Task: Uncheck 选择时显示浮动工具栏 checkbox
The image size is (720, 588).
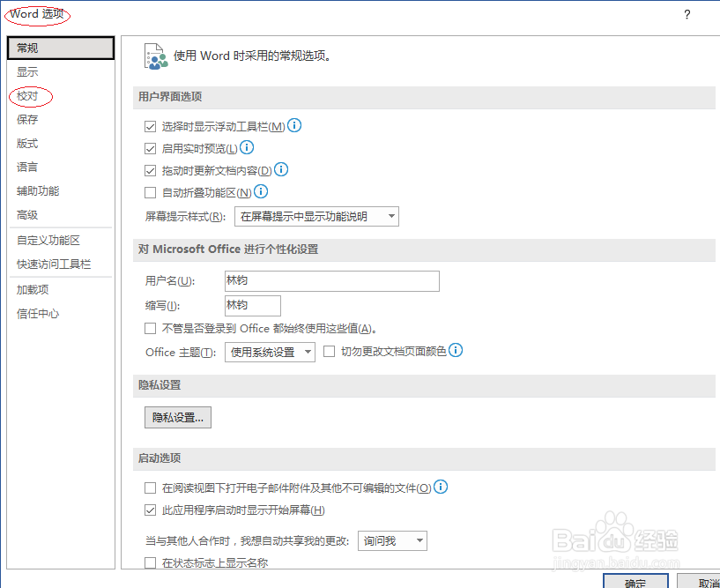Action: 150,126
